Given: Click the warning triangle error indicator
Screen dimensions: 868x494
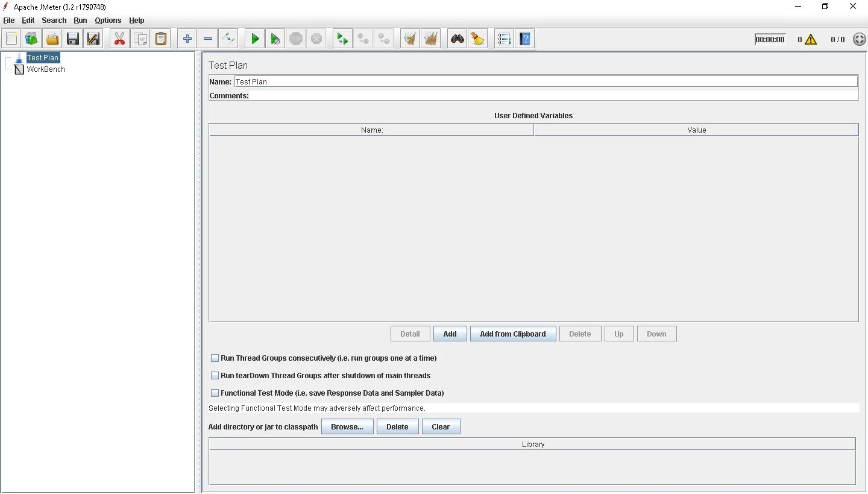Looking at the screenshot, I should coord(811,39).
